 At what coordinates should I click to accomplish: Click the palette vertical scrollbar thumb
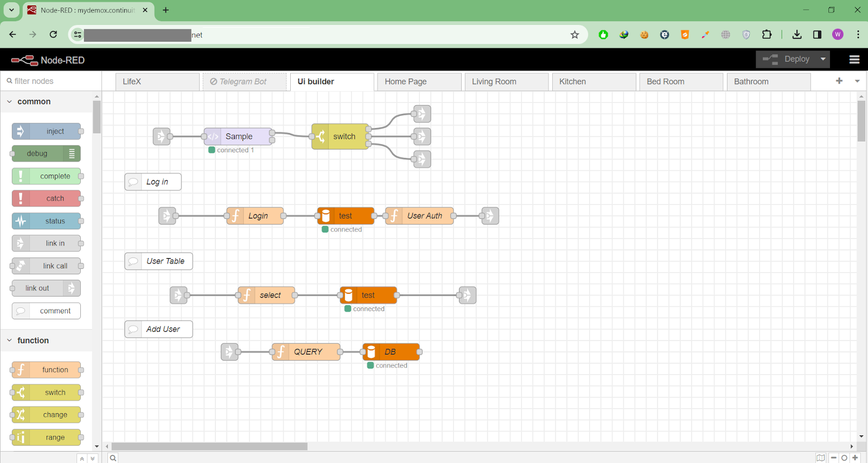click(x=97, y=117)
